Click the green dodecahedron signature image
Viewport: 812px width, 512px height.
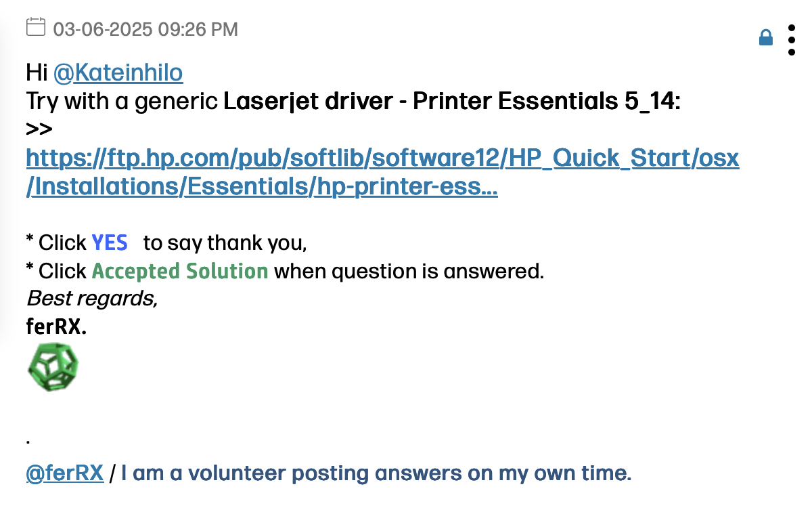coord(53,367)
